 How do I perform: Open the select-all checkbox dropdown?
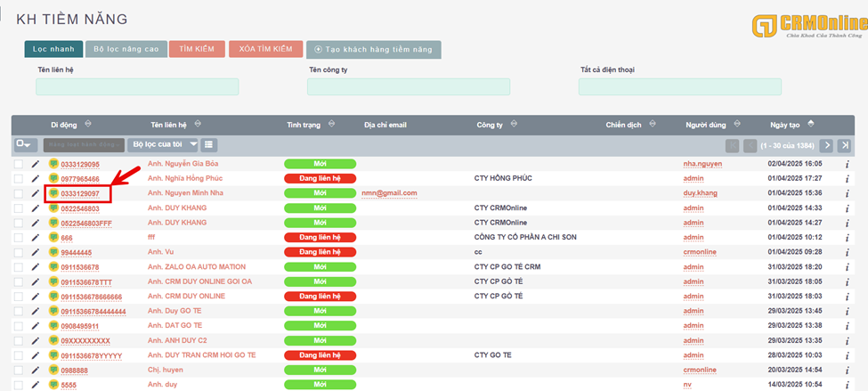coord(24,144)
